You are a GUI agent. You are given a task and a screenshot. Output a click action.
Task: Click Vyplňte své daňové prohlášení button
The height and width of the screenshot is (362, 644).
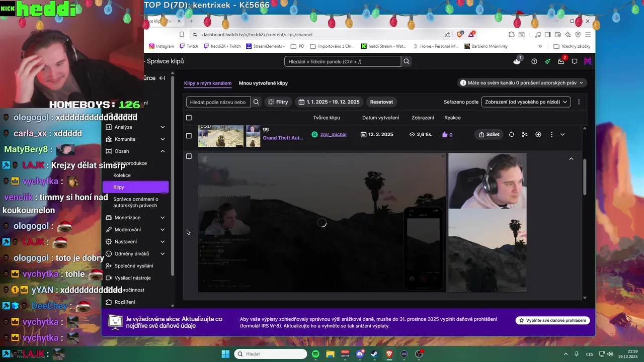click(x=552, y=320)
